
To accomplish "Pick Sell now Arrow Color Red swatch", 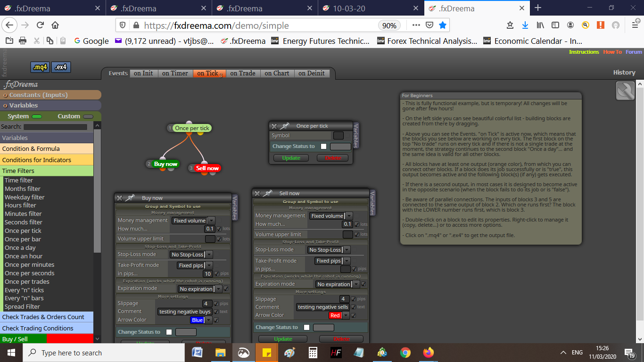I will coord(335,315).
